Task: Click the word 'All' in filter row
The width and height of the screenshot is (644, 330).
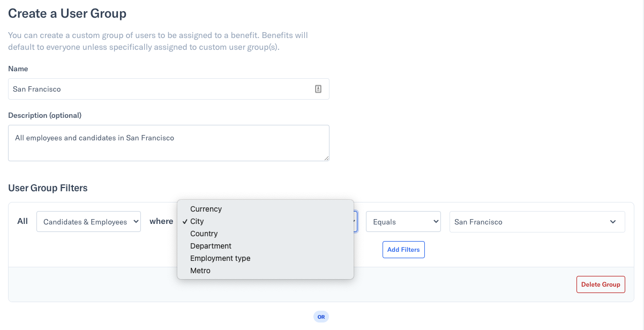Action: coord(23,221)
